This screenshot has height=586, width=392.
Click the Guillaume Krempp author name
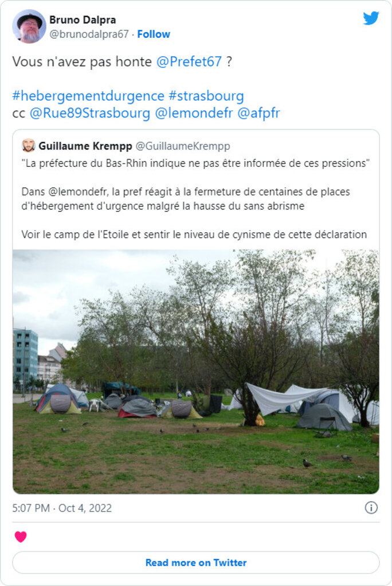click(85, 146)
